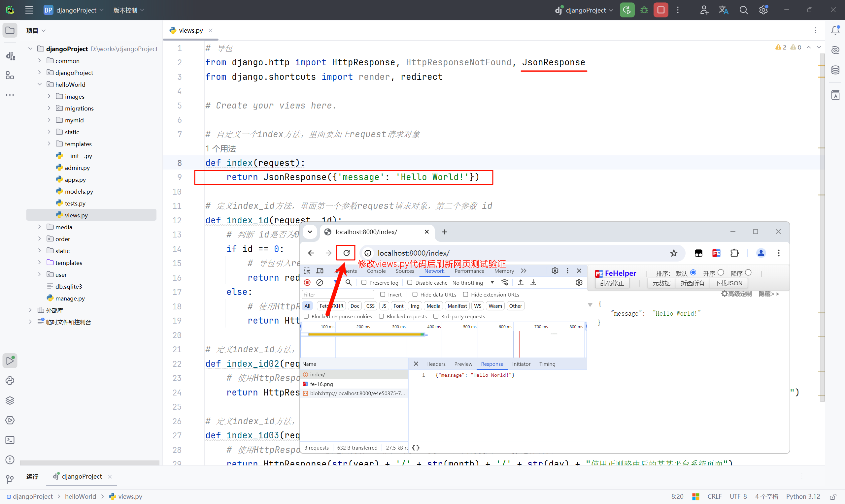Screen dimensions: 845x504
Task: Check 3rd-party requests checkbox
Action: click(x=436, y=316)
